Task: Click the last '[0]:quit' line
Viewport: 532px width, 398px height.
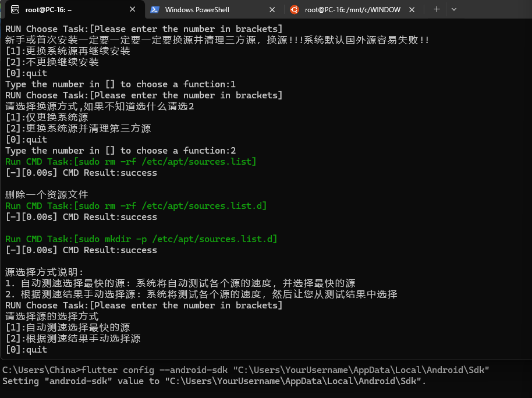Action: point(26,350)
